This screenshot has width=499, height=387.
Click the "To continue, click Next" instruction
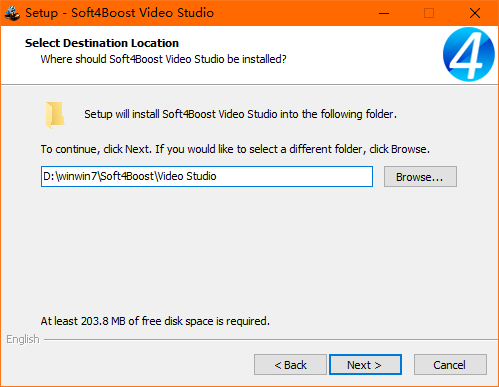[235, 149]
